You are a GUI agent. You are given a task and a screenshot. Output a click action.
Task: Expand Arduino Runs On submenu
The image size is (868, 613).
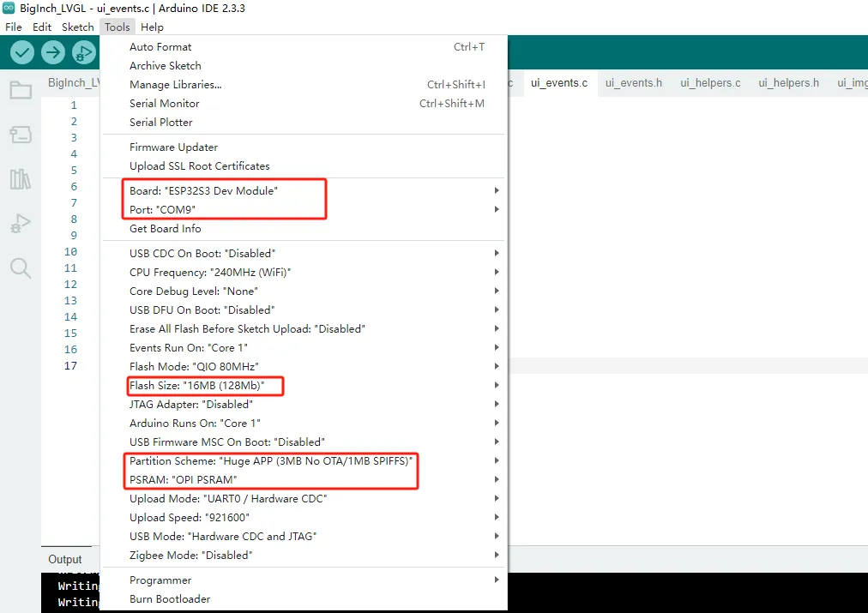point(304,424)
